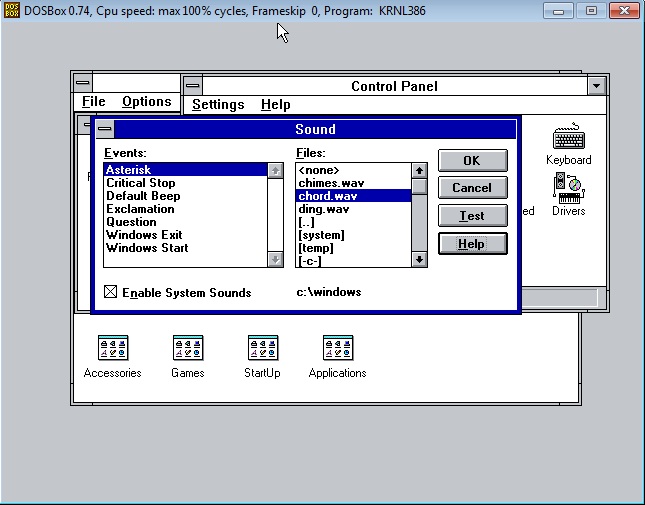The height and width of the screenshot is (505, 645).
Task: Select the Default Beep event
Action: pos(186,196)
